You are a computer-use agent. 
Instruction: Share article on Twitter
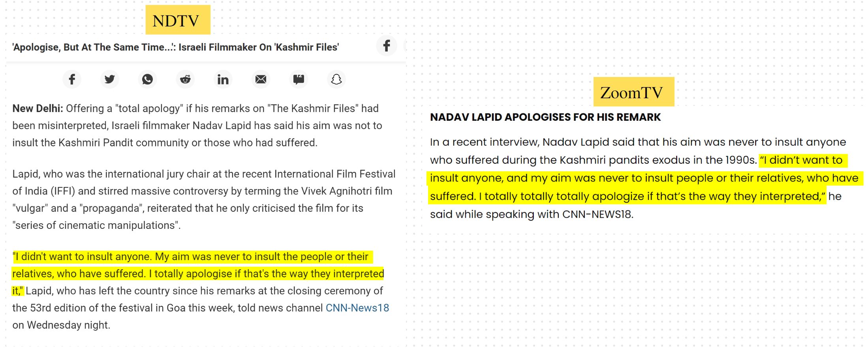[x=109, y=79]
